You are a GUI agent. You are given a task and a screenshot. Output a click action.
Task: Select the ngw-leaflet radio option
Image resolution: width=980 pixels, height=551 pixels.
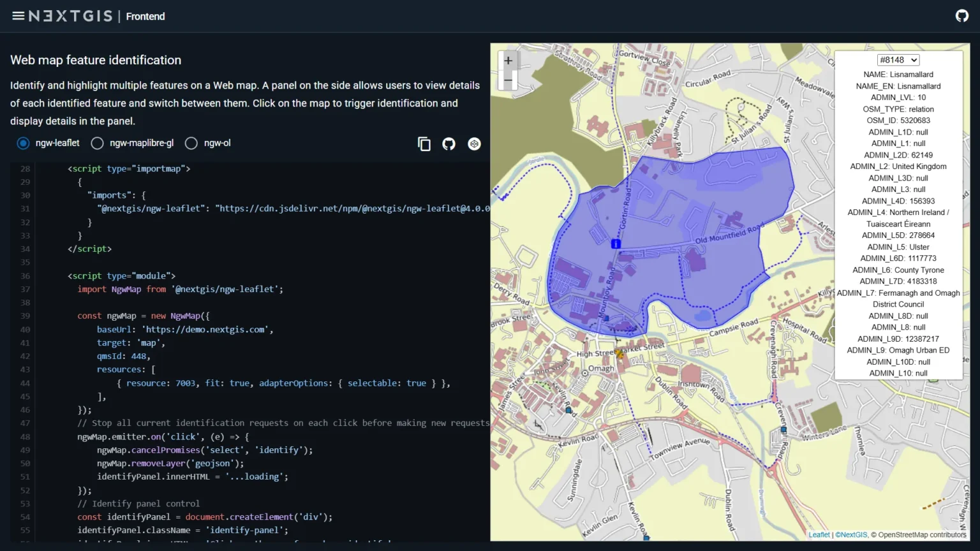(x=23, y=143)
